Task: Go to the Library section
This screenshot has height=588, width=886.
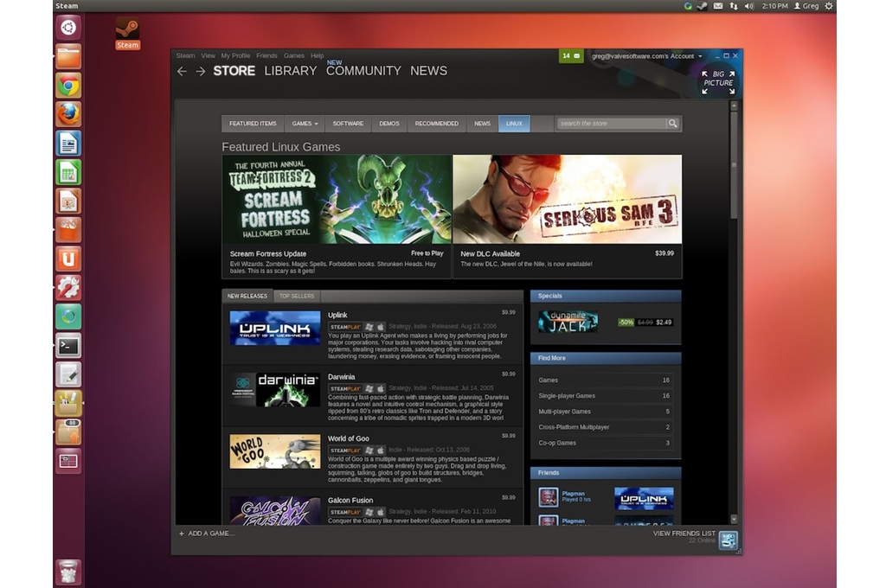Action: [290, 71]
